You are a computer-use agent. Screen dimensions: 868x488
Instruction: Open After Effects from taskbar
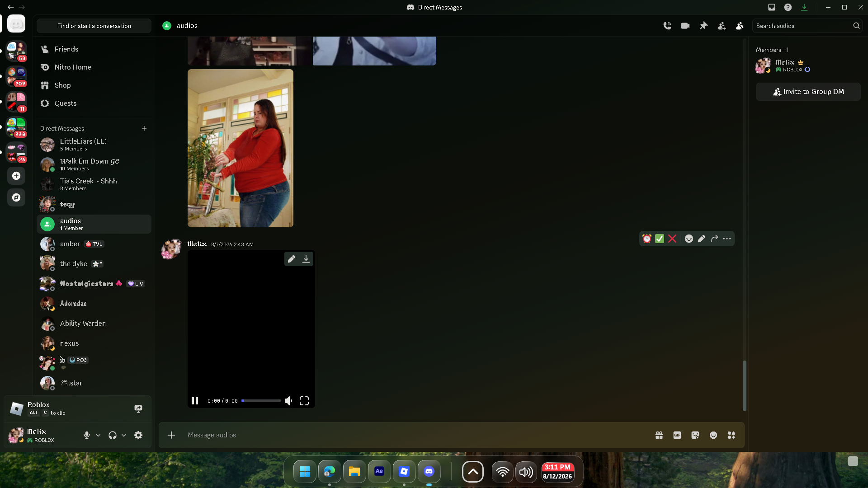tap(379, 472)
